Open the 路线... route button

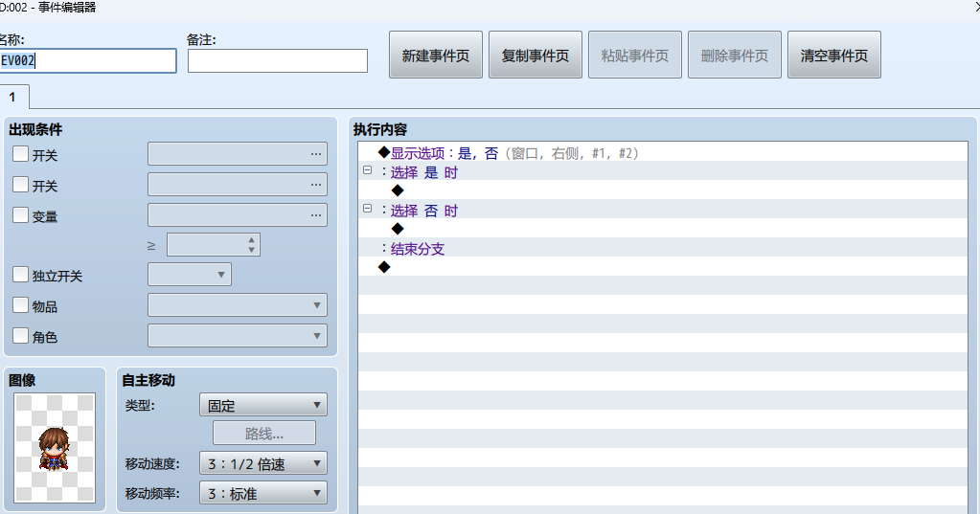(x=264, y=434)
